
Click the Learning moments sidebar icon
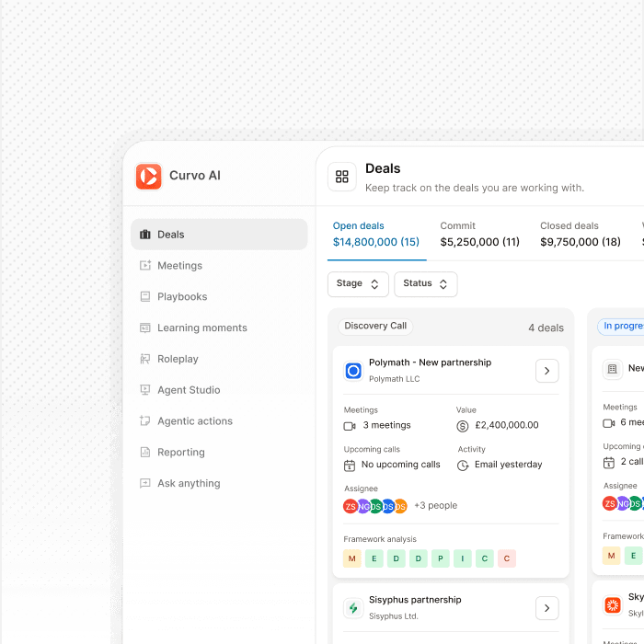pos(145,328)
